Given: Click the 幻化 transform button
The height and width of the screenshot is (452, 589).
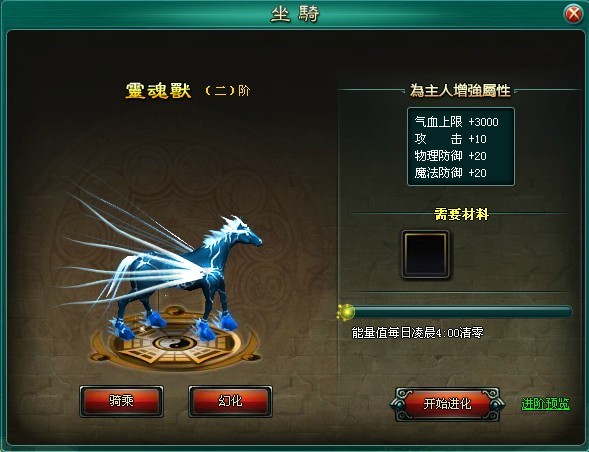Looking at the screenshot, I should tap(230, 401).
